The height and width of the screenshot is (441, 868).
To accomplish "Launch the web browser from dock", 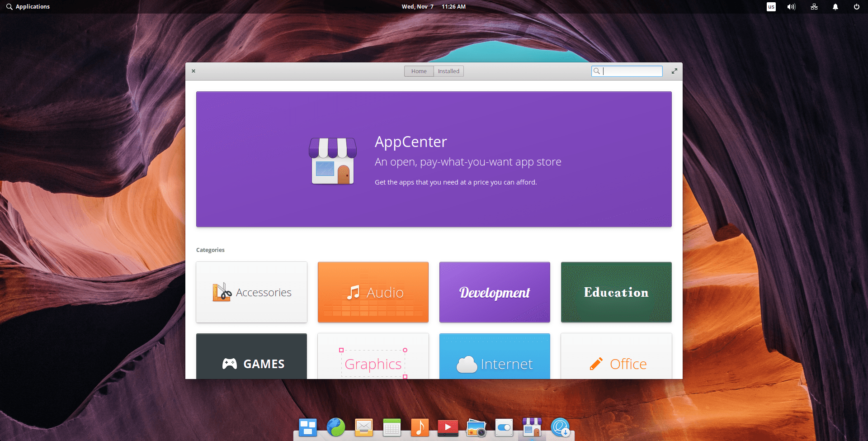I will click(336, 427).
